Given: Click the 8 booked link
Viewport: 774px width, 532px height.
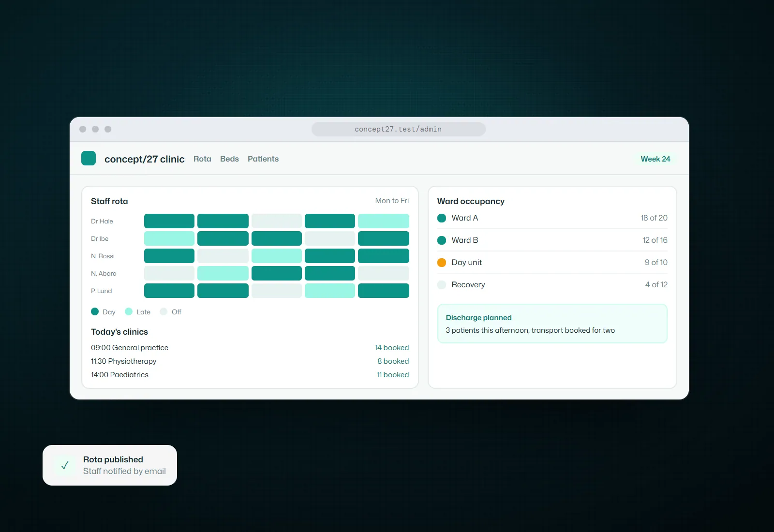Looking at the screenshot, I should [x=393, y=361].
